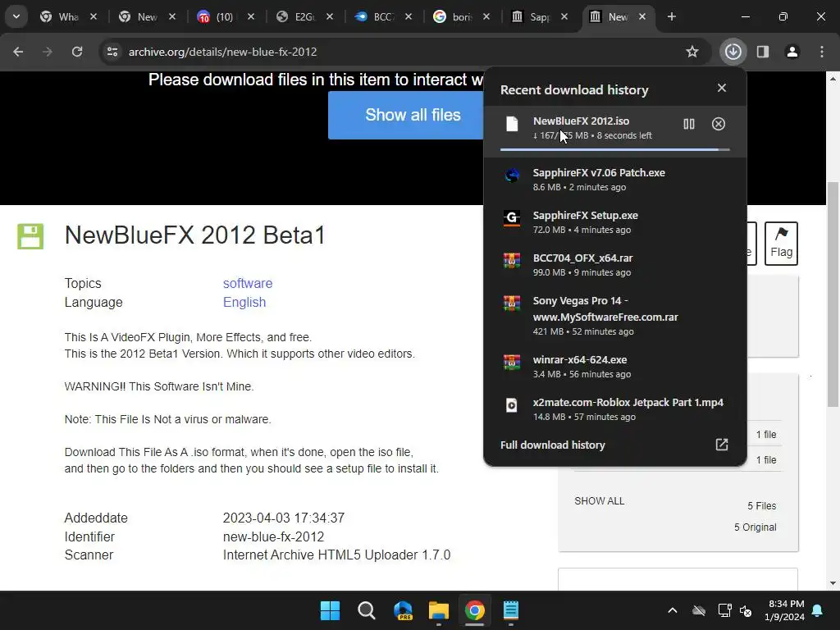Open x2mate.com-Roblox Jetpack Part 1.mp4 download
840x630 pixels.
(x=615, y=409)
